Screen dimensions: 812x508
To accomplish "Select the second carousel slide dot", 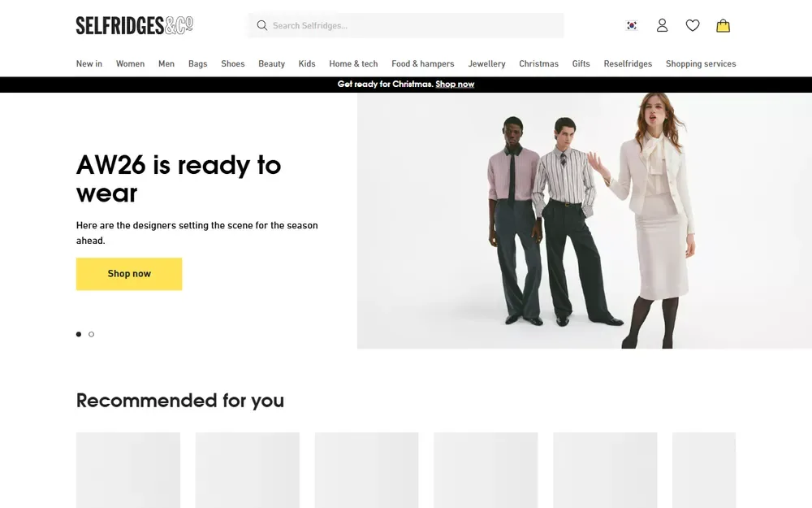I will tap(91, 334).
